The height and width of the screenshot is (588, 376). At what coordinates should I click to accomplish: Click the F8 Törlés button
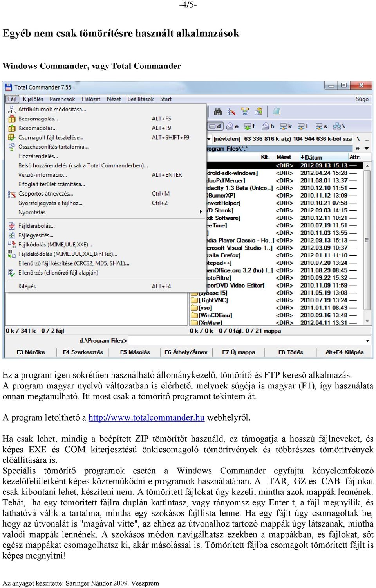click(x=291, y=352)
